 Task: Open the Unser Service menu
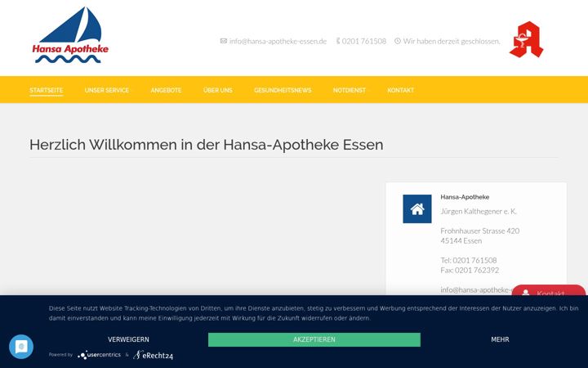pyautogui.click(x=107, y=90)
